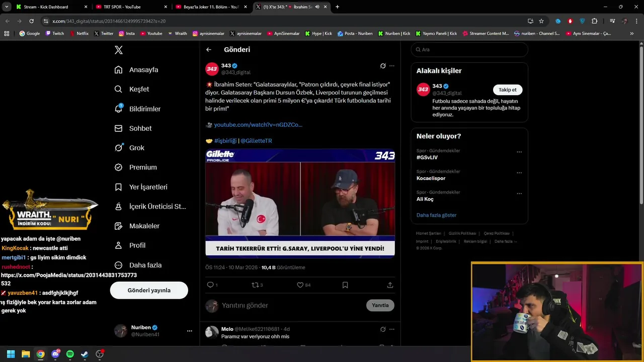The height and width of the screenshot is (362, 644).
Task: Show more bookmarks chevron
Action: [632, 34]
